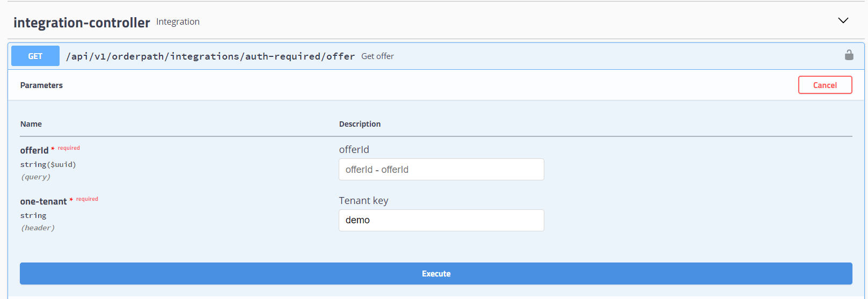This screenshot has width=868, height=299.
Task: Click the one-tenant parameter name
Action: 43,201
